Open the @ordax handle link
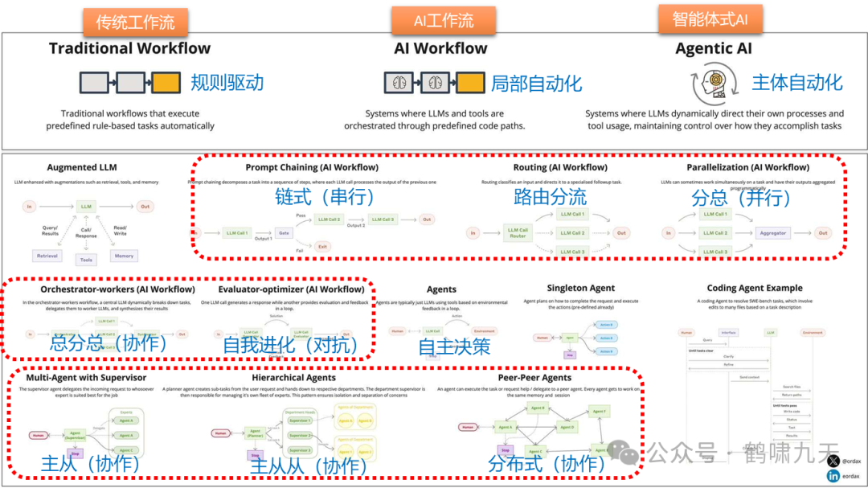This screenshot has height=488, width=868. point(853,461)
